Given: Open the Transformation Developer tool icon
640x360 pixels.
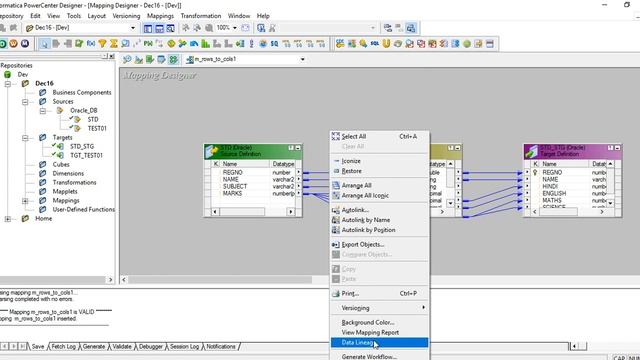Looking at the screenshot, I should [150, 60].
